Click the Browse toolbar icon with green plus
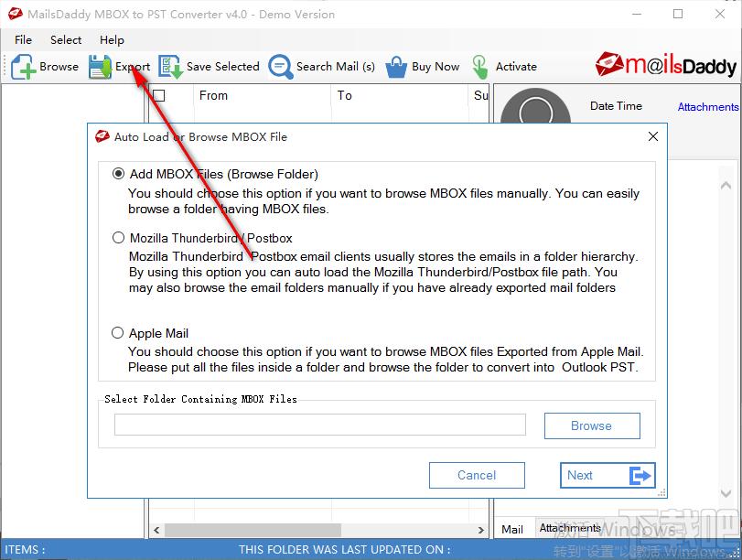Viewport: 742px width, 560px height. pos(23,67)
